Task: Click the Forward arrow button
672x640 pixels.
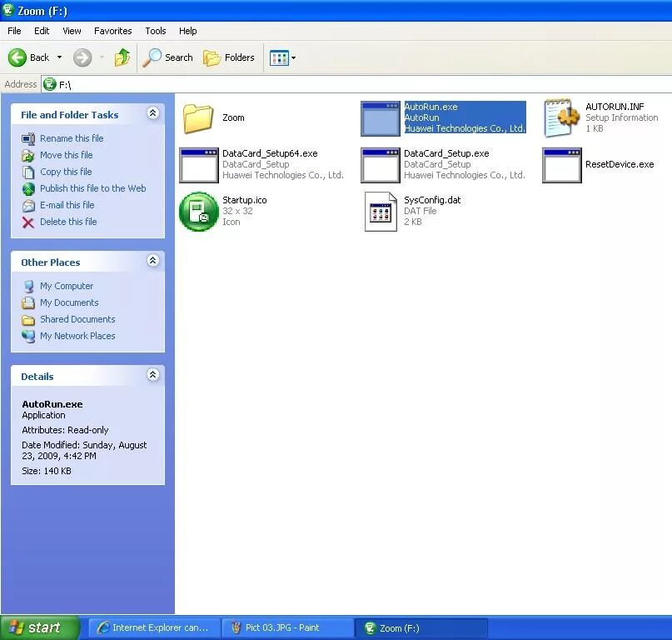Action: (82, 57)
